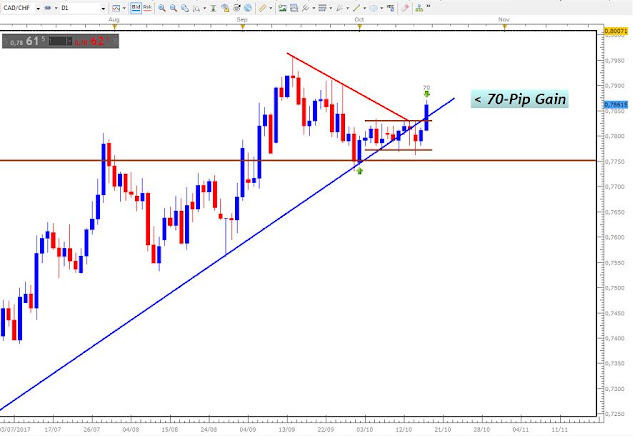Click the vertical auto-scale icon
The height and width of the screenshot is (436, 640).
213,8
